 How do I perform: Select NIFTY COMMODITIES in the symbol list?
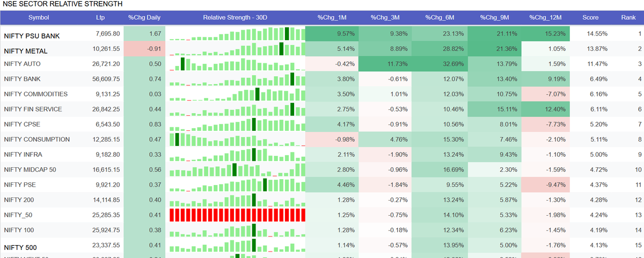pyautogui.click(x=36, y=94)
